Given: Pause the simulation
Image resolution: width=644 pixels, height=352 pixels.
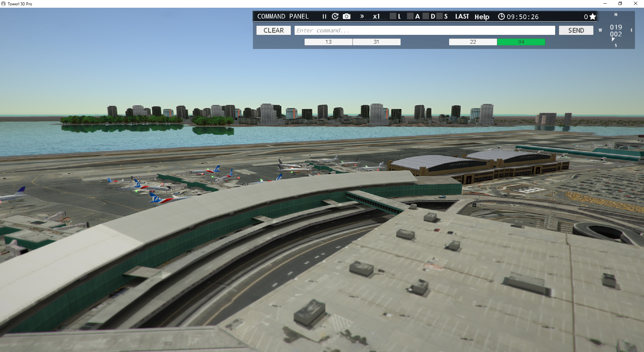Looking at the screenshot, I should click(x=324, y=16).
